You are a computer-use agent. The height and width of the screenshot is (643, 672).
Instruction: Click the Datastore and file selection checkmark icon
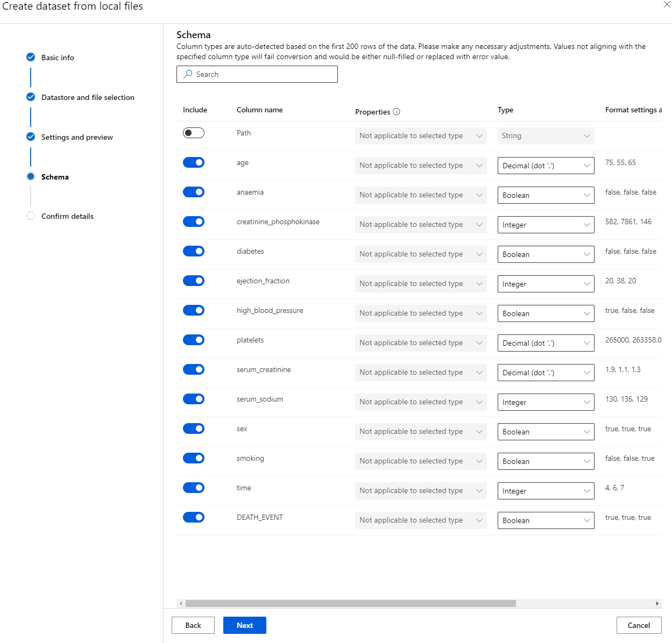[31, 97]
